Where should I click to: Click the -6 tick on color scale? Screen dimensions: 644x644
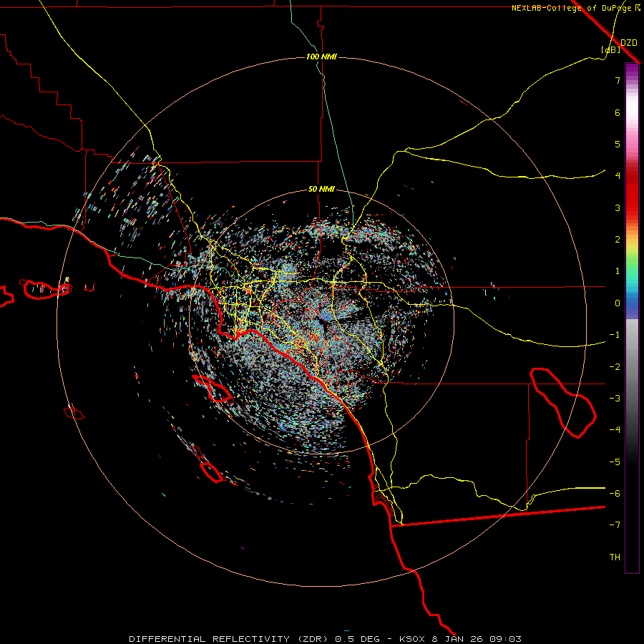tap(615, 493)
